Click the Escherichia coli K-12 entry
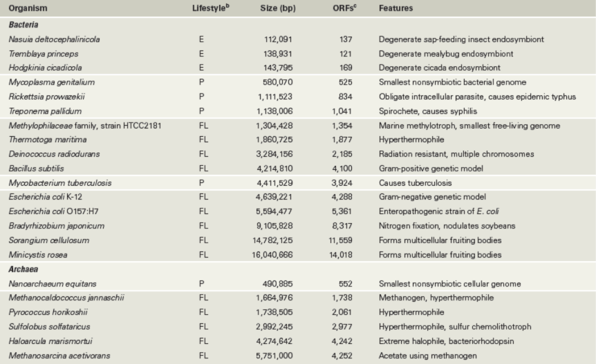Screen dimensions: 596x364 [x=45, y=197]
